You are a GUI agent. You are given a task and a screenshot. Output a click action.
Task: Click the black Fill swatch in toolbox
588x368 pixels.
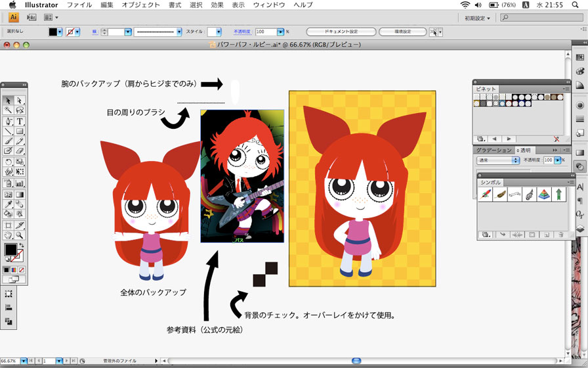click(10, 249)
